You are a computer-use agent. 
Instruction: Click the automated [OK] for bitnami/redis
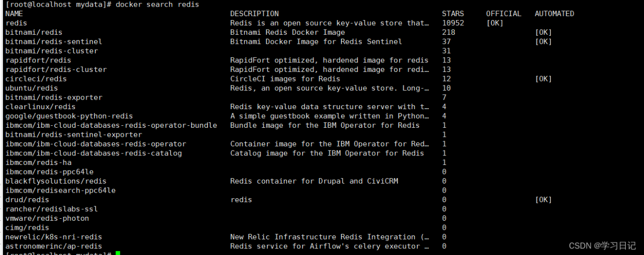(x=543, y=32)
